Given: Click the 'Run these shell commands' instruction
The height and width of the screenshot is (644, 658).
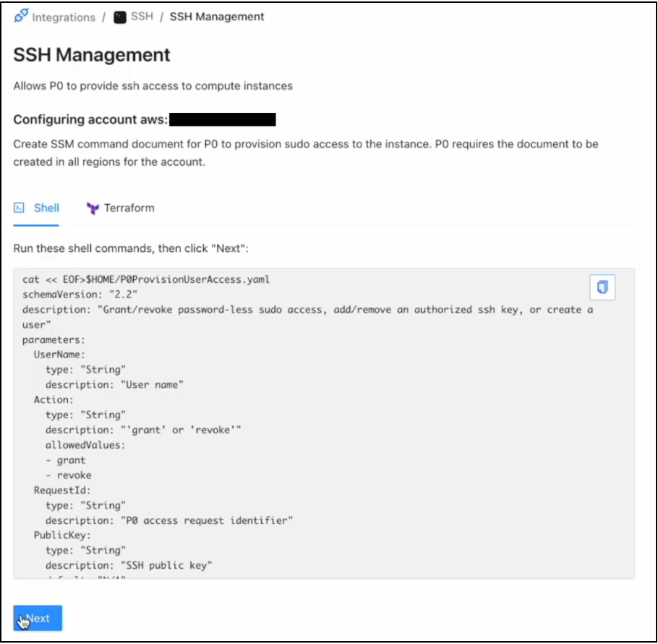Looking at the screenshot, I should pyautogui.click(x=131, y=248).
